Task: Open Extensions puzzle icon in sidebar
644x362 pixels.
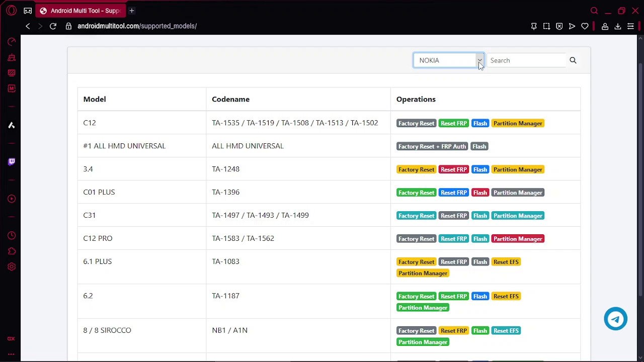Action: tap(11, 251)
